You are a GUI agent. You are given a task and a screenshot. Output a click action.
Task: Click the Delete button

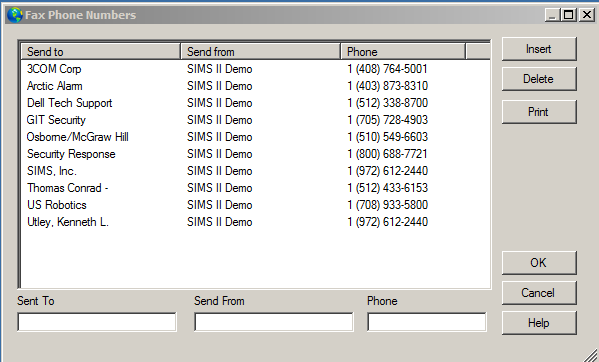[x=539, y=79]
